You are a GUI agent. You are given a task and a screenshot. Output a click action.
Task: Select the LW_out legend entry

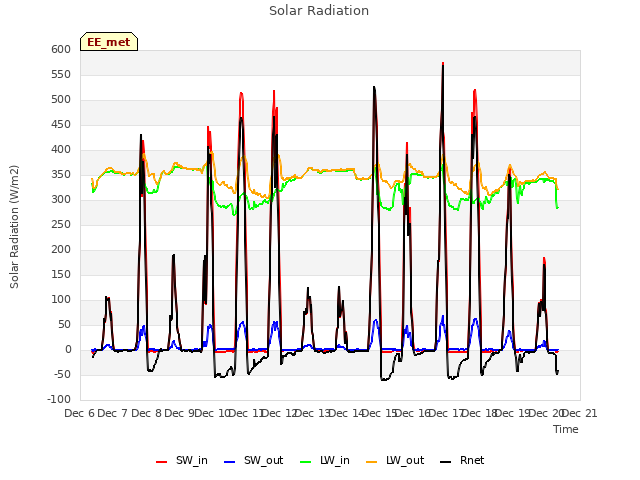tap(395, 460)
